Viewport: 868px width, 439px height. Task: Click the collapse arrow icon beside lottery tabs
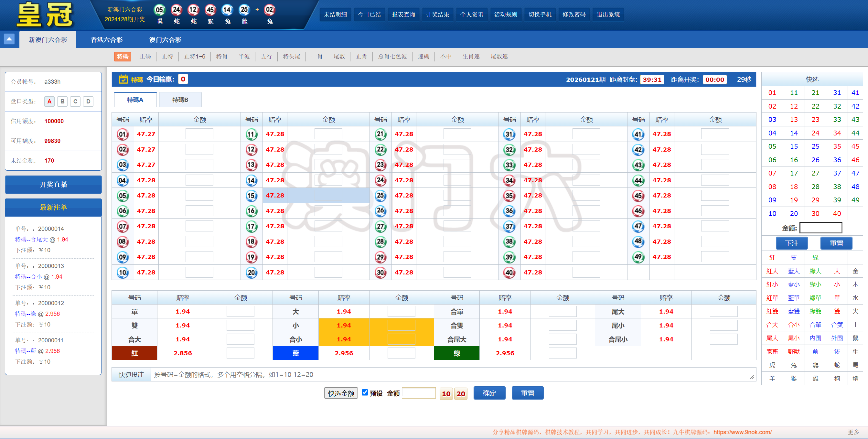tap(9, 39)
